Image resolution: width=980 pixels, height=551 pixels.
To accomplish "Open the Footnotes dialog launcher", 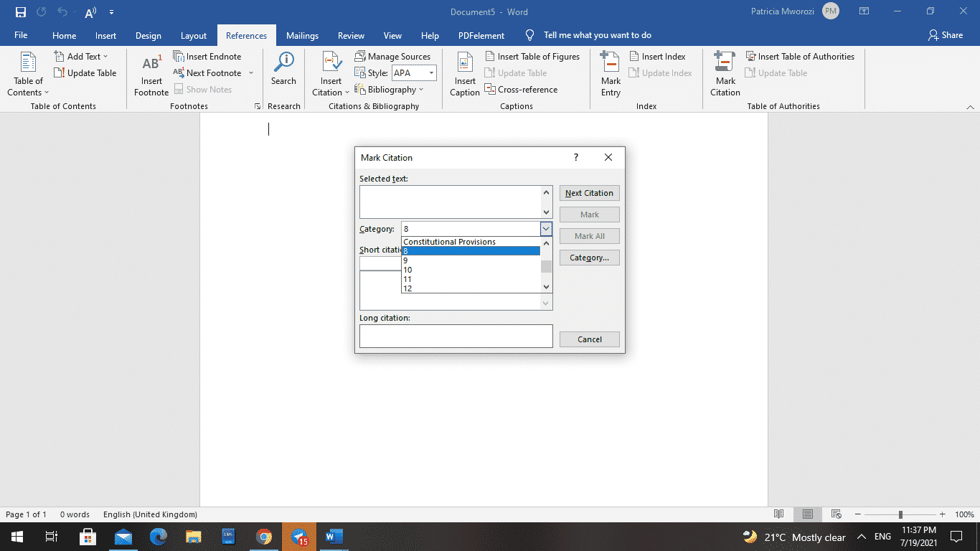I will (x=257, y=105).
